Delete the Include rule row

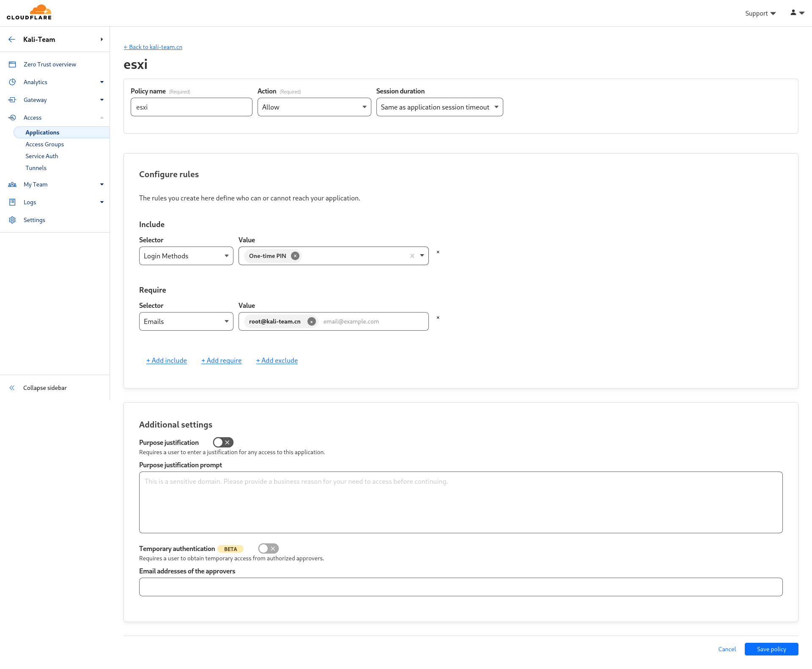438,252
